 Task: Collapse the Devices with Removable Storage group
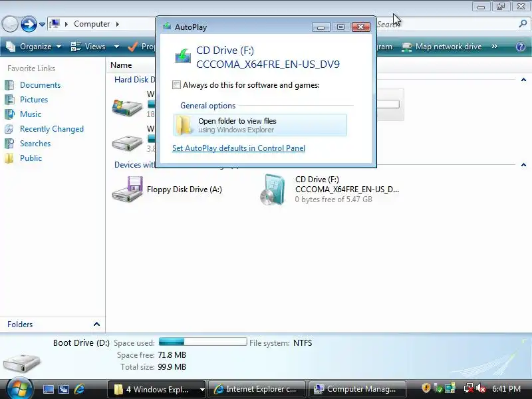(x=523, y=165)
